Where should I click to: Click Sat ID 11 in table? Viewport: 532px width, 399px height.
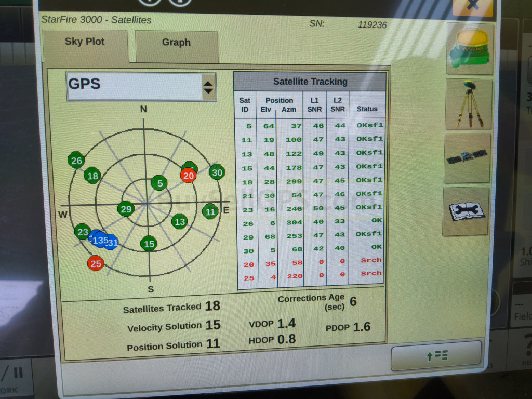(x=247, y=140)
